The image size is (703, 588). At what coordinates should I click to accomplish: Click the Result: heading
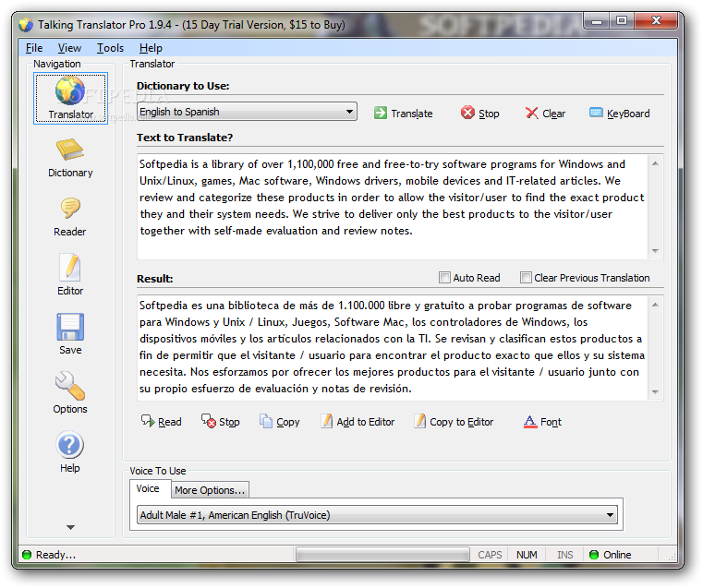(x=154, y=279)
